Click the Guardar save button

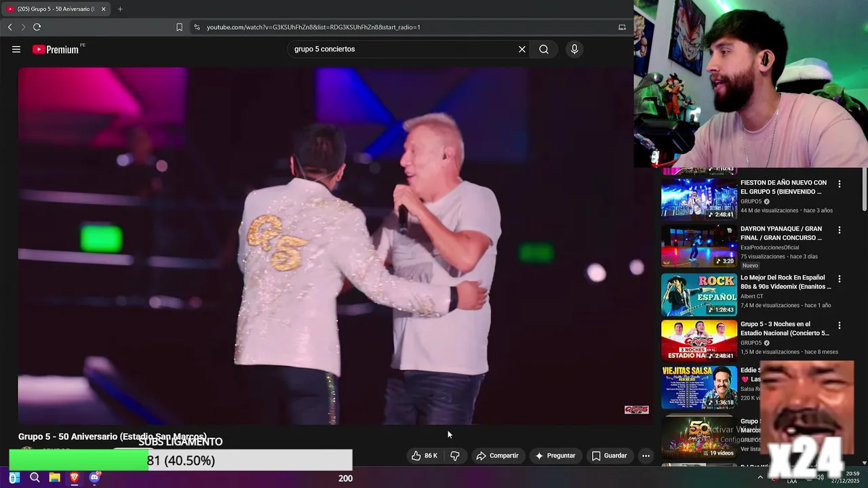point(609,455)
